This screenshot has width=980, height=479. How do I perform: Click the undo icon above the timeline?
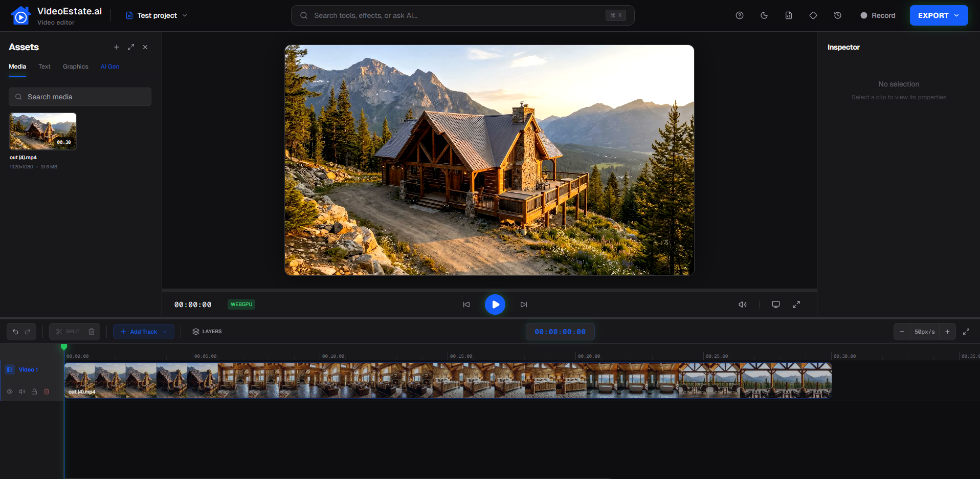tap(15, 332)
